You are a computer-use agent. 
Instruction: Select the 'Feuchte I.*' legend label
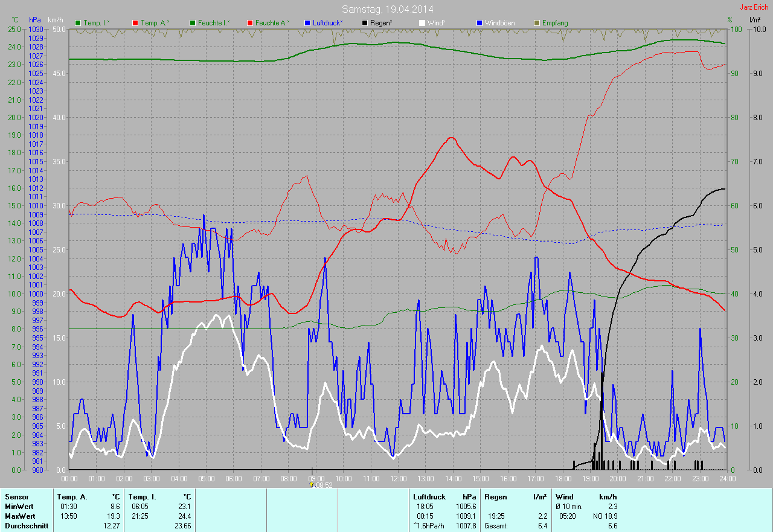(214, 23)
